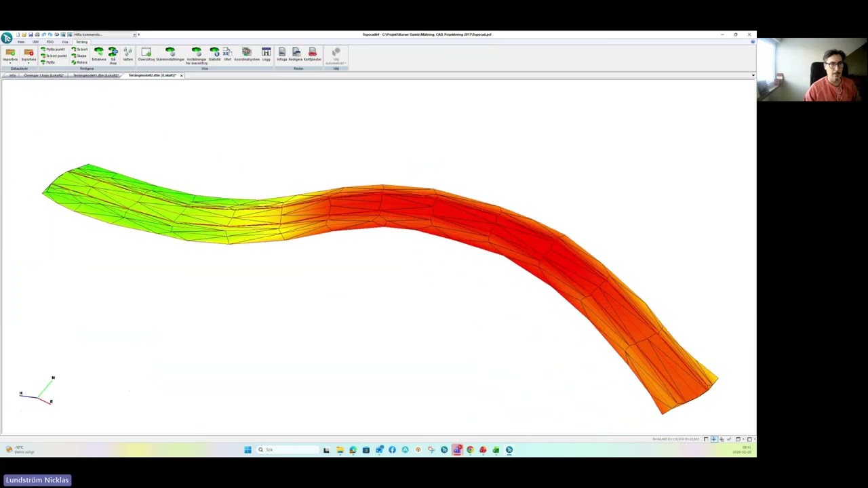Open the Windows Start menu
Image resolution: width=868 pixels, height=488 pixels.
point(248,449)
